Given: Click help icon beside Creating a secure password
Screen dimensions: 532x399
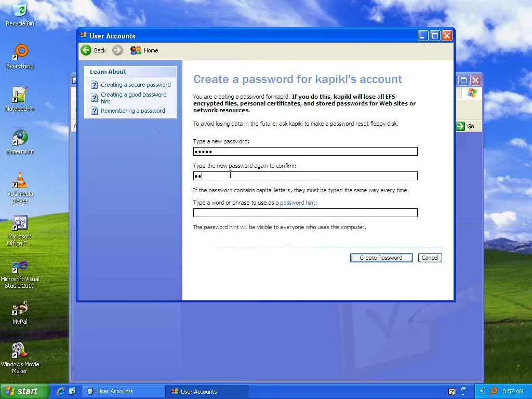Looking at the screenshot, I should click(95, 85).
